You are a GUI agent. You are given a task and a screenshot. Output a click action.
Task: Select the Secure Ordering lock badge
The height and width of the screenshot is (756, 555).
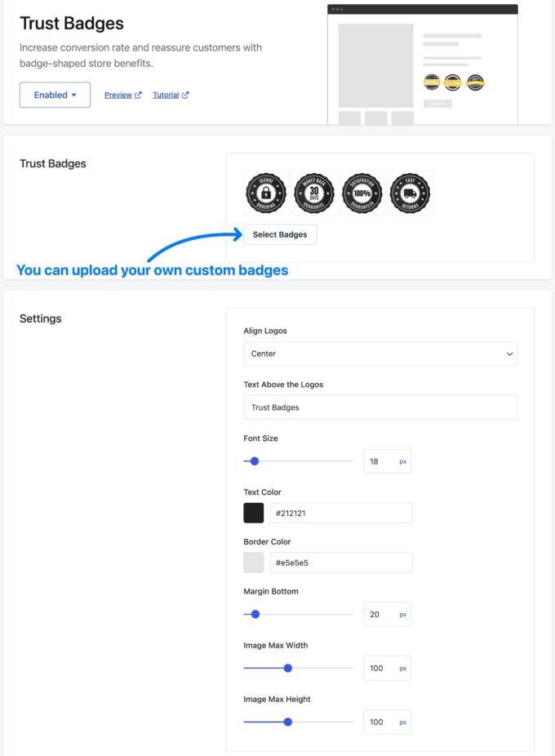[266, 193]
